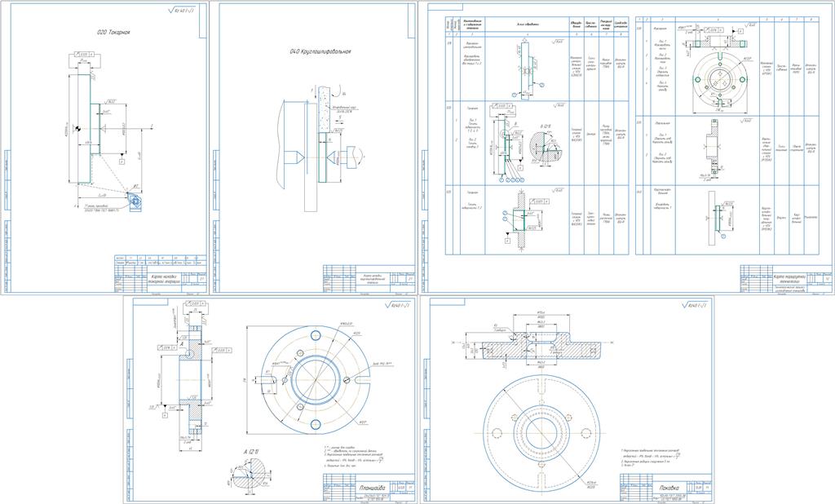The width and height of the screenshot is (835, 504).
Task: Click the technical requirements note on Поковка sheet
Action: [651, 458]
